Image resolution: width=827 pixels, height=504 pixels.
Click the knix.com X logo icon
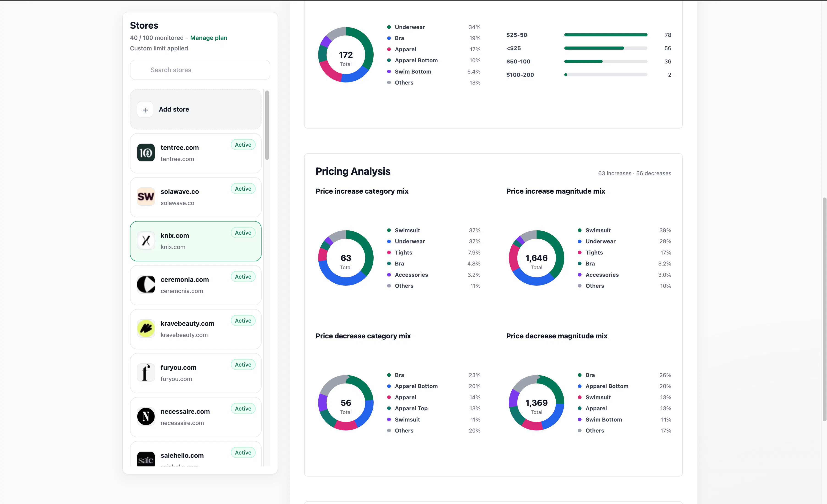click(x=146, y=241)
